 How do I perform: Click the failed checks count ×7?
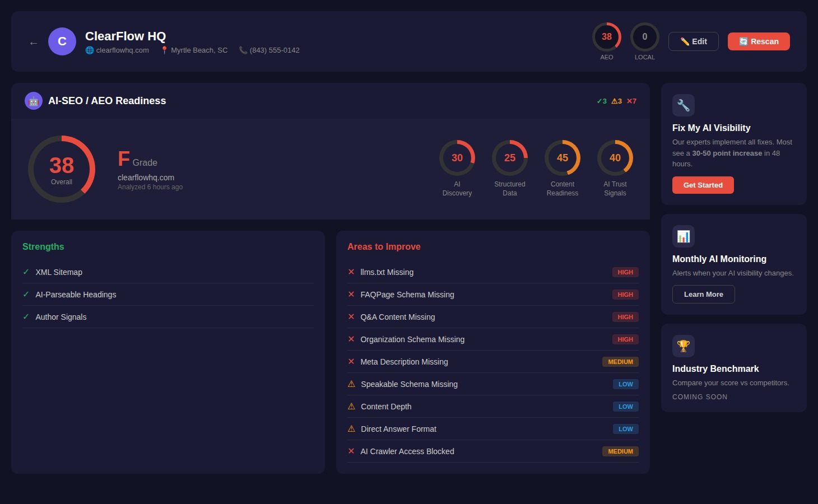631,101
